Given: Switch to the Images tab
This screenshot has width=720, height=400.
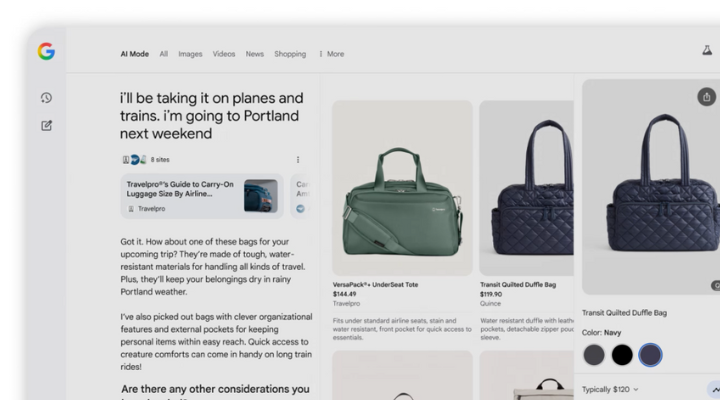Looking at the screenshot, I should [x=190, y=54].
